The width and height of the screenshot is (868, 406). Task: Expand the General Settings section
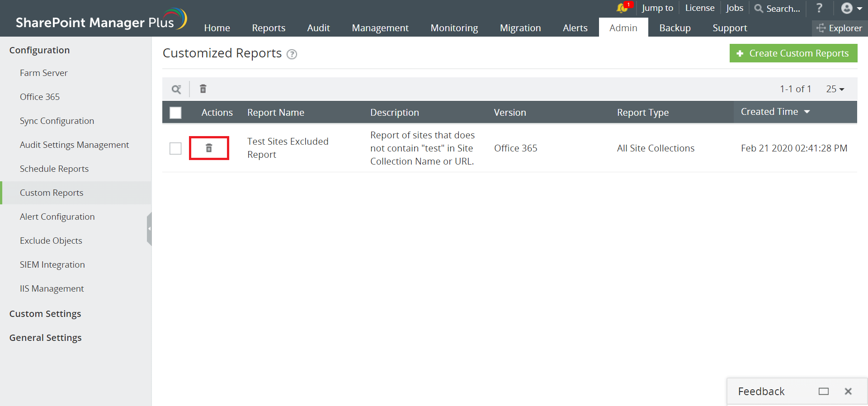coord(46,338)
